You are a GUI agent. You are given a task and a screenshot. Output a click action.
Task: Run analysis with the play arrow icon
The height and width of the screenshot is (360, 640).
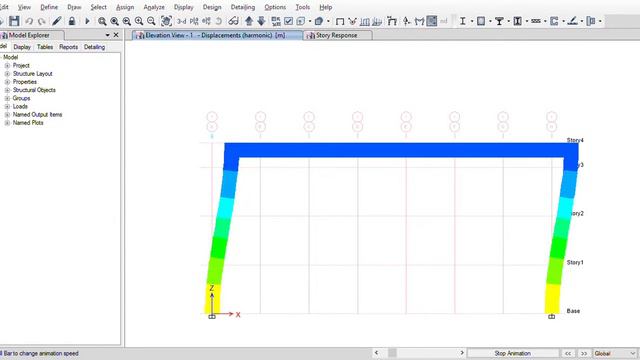pyautogui.click(x=87, y=21)
